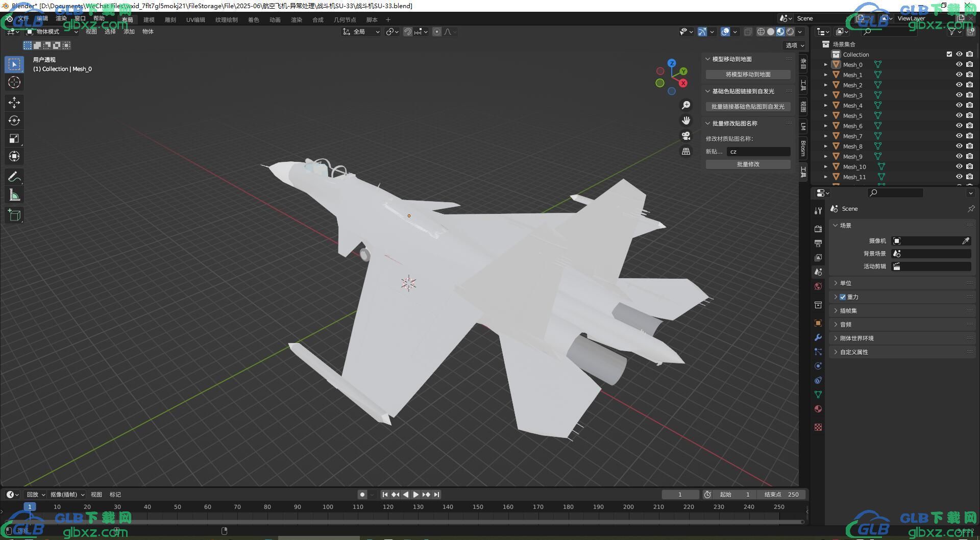Toggle the 重力 gravity checkbox
Viewport: 980px width, 540px height.
coord(843,297)
